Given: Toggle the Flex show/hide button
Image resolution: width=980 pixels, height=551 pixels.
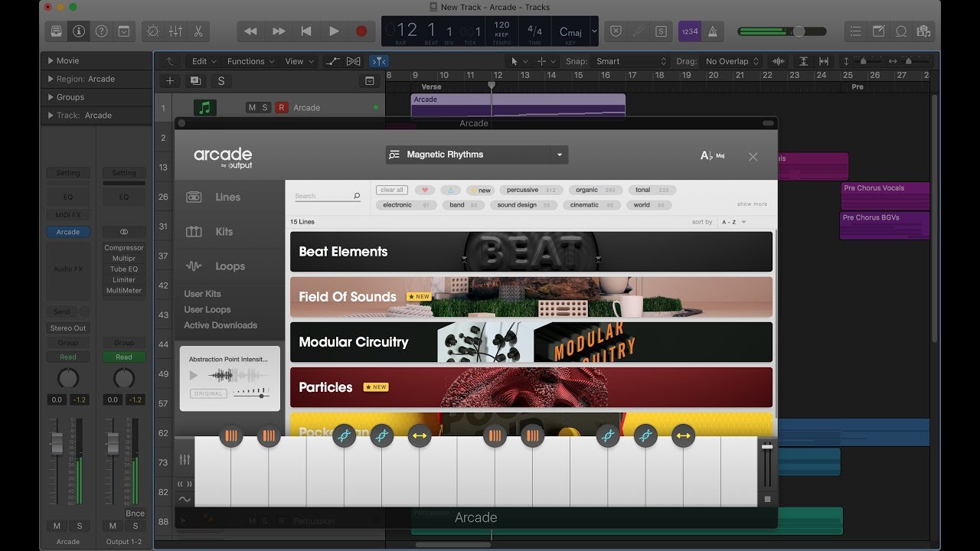Looking at the screenshot, I should [x=354, y=61].
